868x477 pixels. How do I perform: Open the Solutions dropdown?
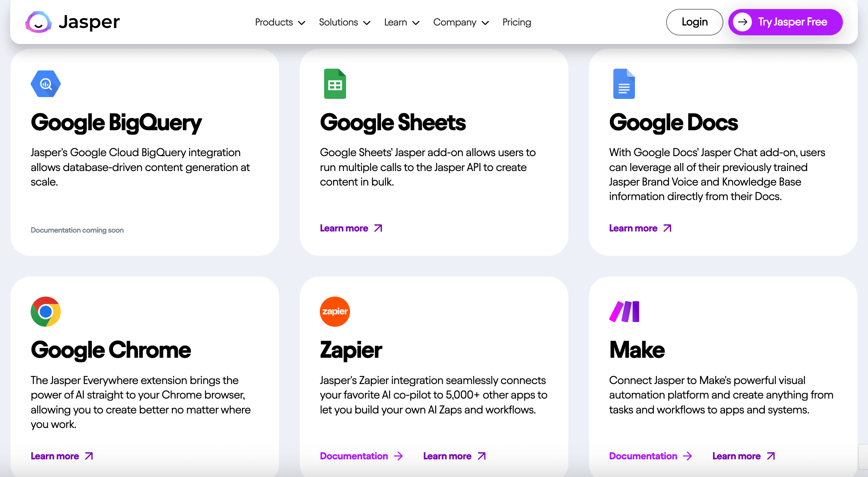pyautogui.click(x=344, y=22)
